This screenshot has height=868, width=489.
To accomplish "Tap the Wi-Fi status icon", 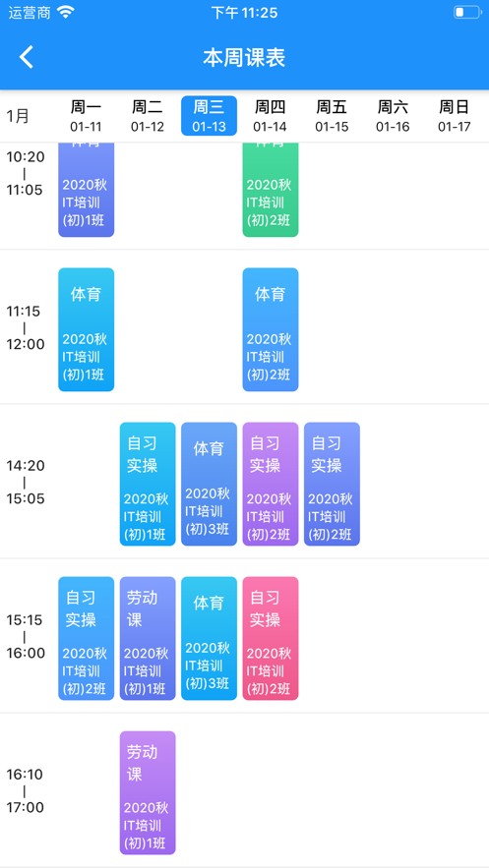I will tap(66, 12).
